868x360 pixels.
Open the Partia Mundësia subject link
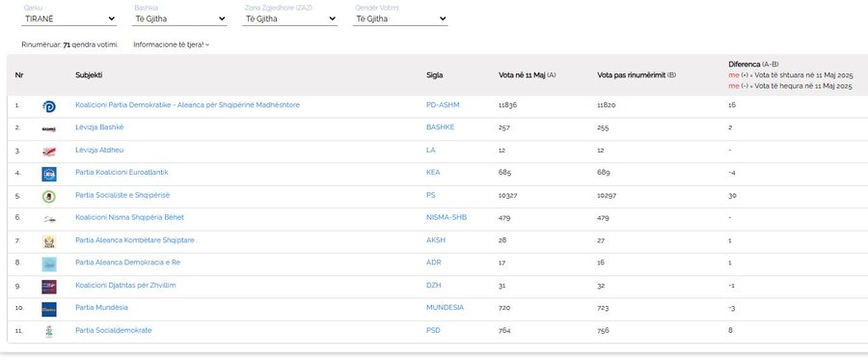[101, 307]
